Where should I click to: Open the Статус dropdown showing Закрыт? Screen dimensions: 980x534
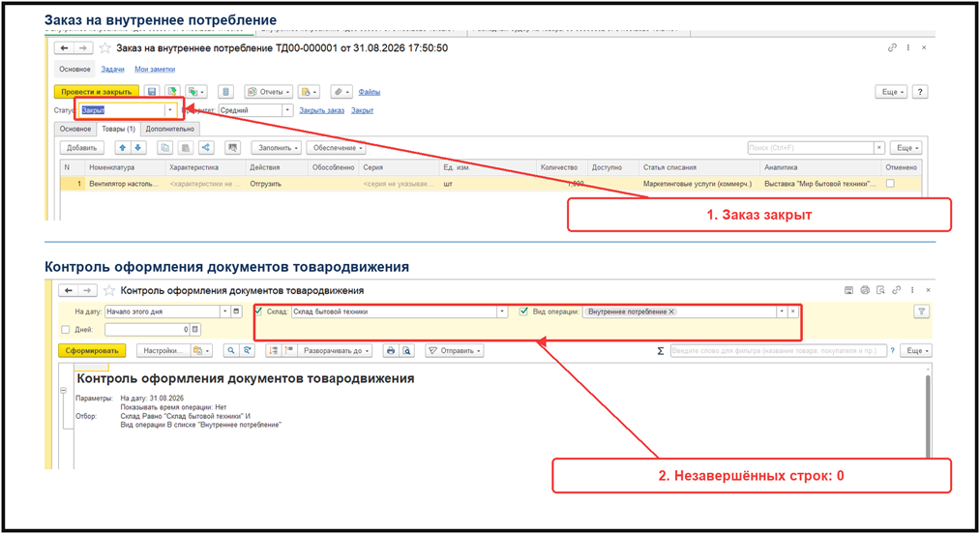[x=169, y=110]
